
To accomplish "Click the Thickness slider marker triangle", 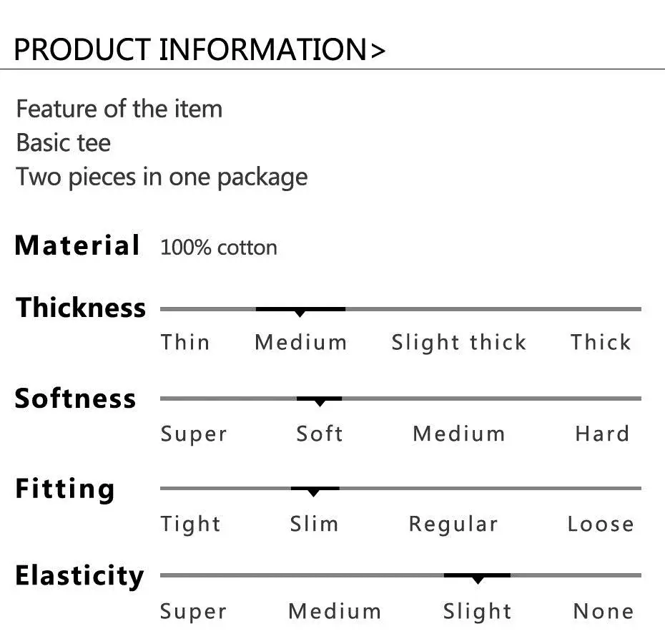I will click(300, 313).
